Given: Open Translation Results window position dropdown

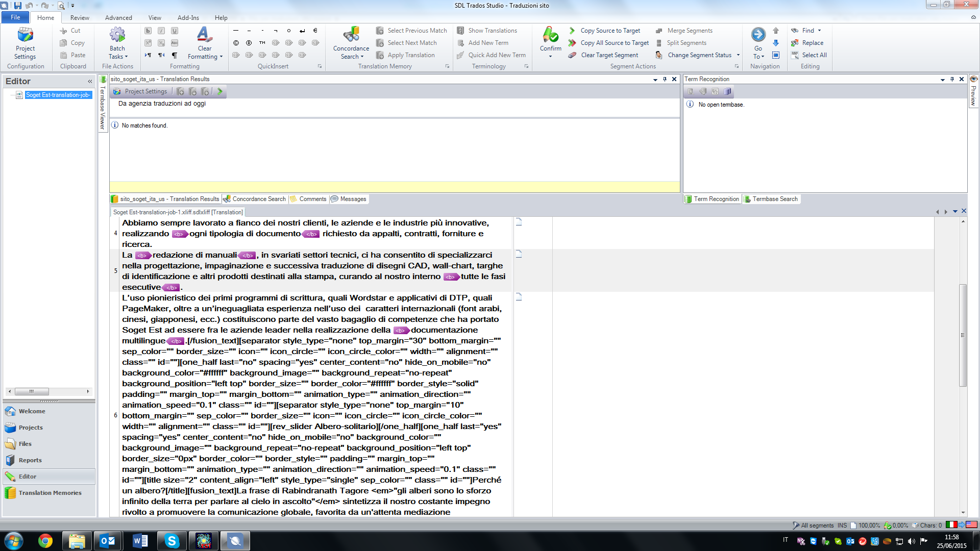Looking at the screenshot, I should [x=655, y=80].
